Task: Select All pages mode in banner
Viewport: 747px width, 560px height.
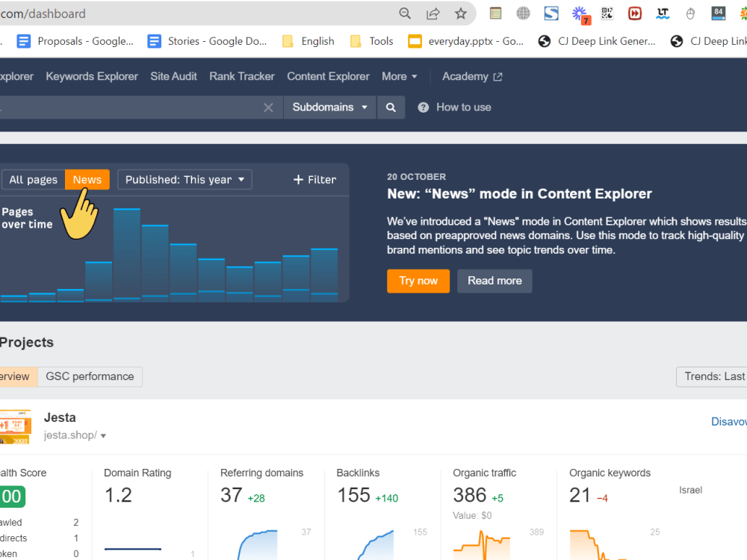Action: point(33,179)
